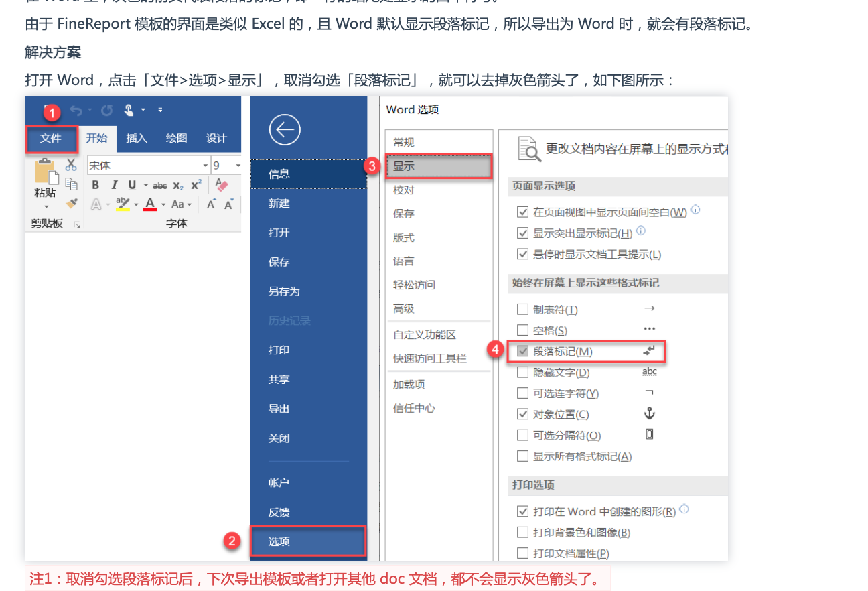Check the 隐藏文字(D) checkbox

tap(523, 373)
